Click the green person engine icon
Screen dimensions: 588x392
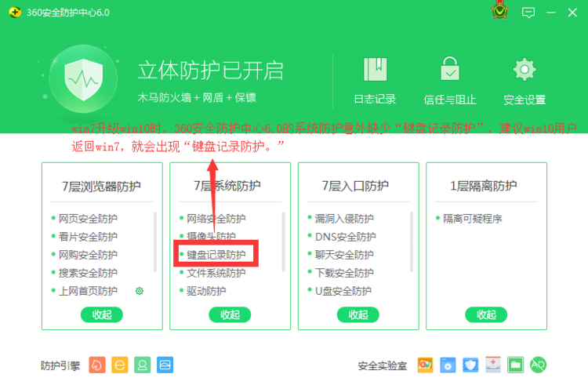[x=142, y=365]
